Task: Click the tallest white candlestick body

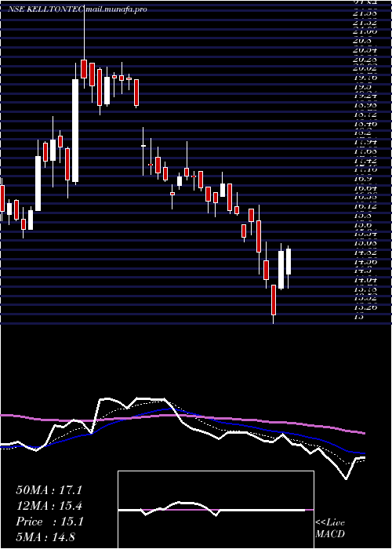Action: (75, 131)
